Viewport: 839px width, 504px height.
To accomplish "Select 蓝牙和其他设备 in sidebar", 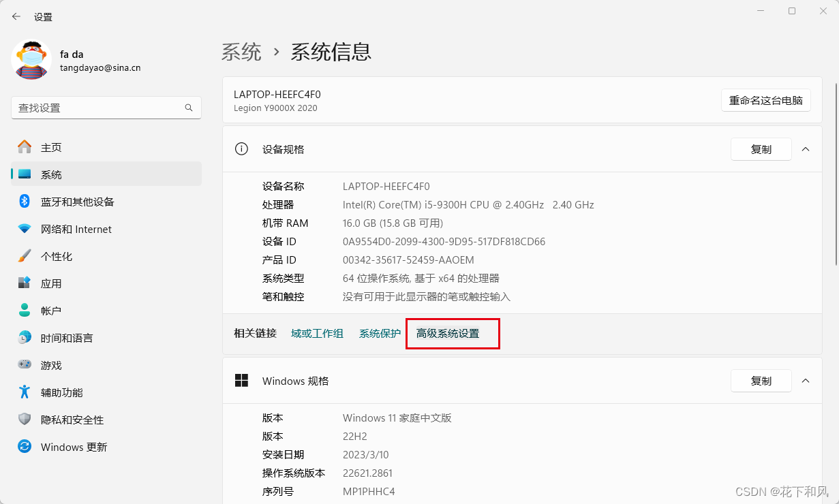I will click(106, 202).
